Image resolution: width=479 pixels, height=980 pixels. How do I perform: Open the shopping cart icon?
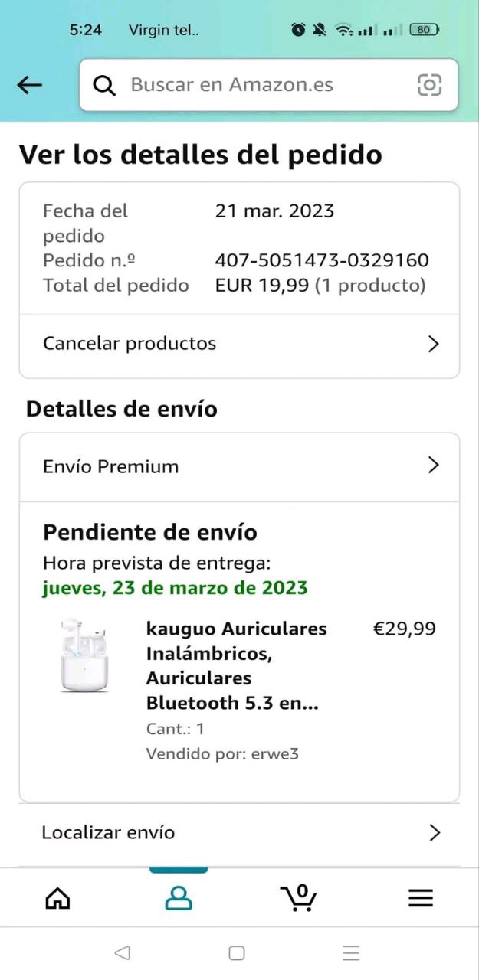(299, 897)
